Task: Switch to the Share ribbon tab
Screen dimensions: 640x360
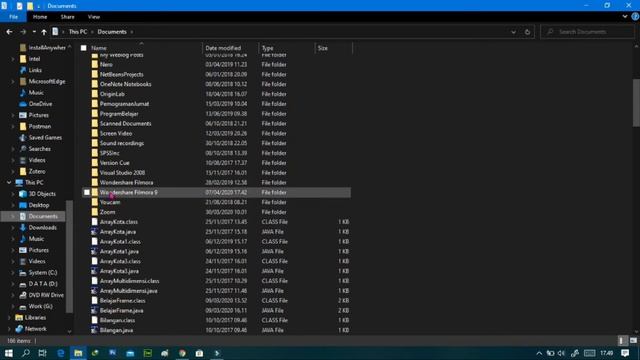Action: tap(67, 17)
